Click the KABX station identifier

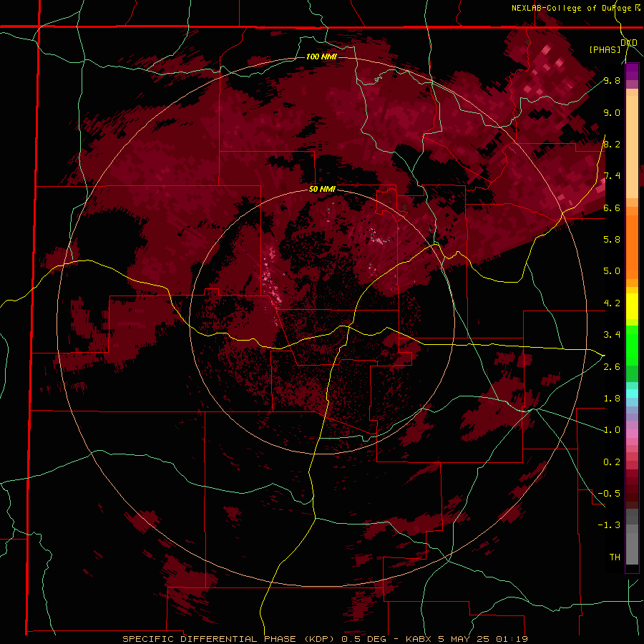[x=419, y=639]
